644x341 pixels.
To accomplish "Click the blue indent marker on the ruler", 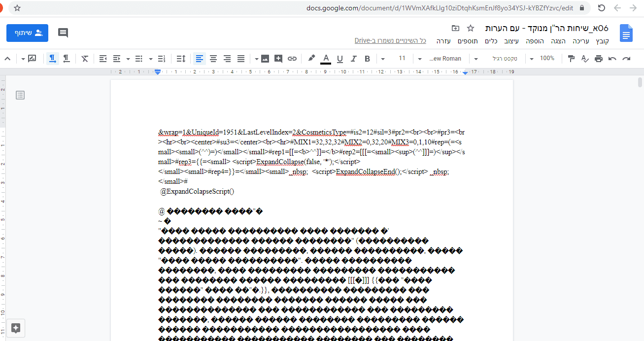I will pyautogui.click(x=157, y=71).
